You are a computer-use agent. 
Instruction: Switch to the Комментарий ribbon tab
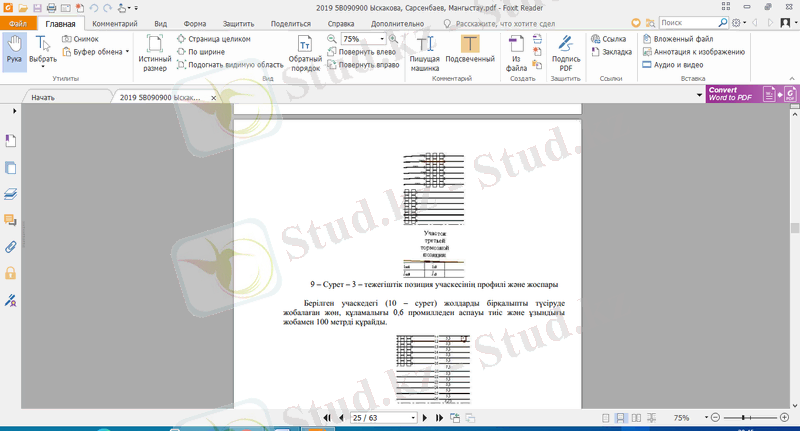pos(115,22)
